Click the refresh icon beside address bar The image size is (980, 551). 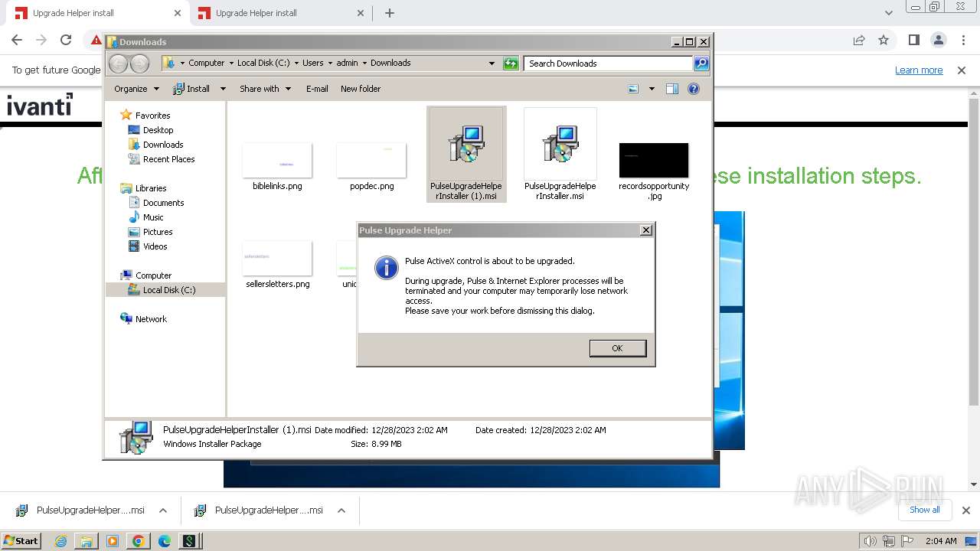tap(511, 64)
